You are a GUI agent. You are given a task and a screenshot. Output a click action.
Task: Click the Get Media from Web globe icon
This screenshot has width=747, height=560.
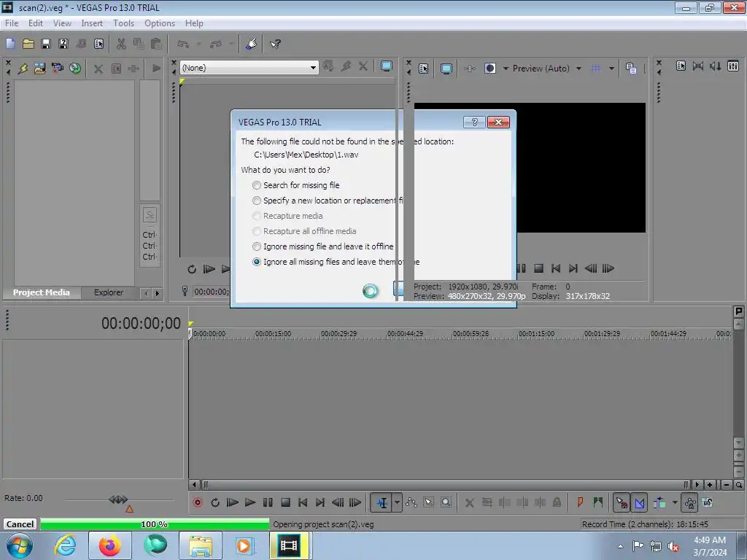coord(75,68)
